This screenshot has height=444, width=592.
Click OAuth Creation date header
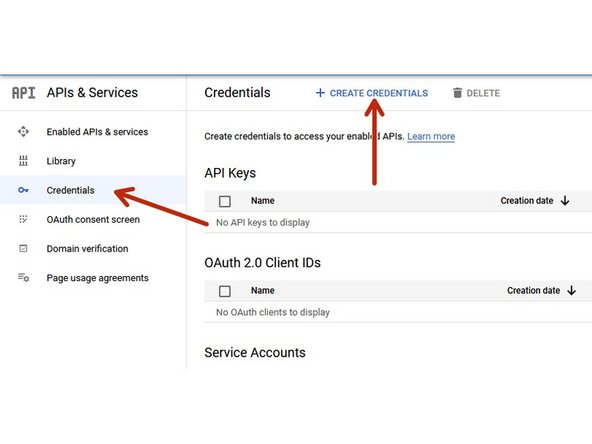coord(533,290)
